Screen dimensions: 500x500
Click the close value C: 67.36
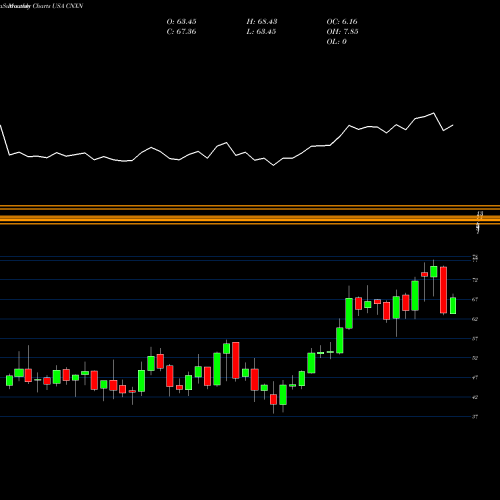click(x=181, y=32)
